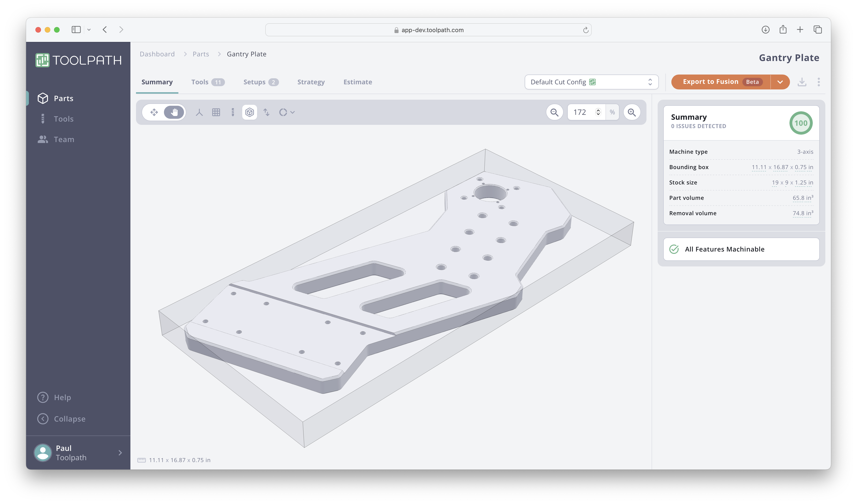Screen dimensions: 857x504
Task: Click the Summary score badge showing 100
Action: click(x=801, y=123)
